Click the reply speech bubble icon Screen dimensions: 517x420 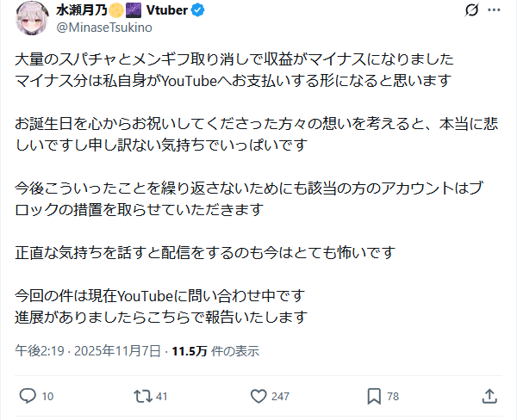coord(27,396)
